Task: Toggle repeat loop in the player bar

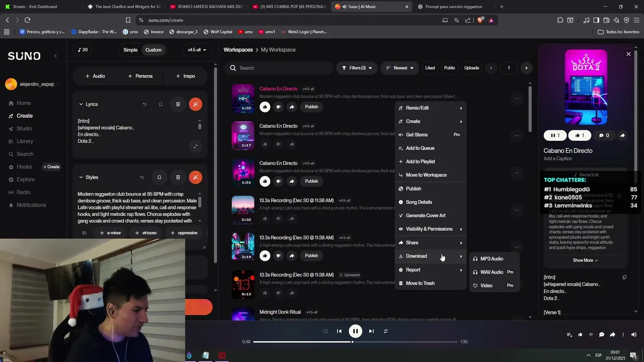Action: pos(385,331)
